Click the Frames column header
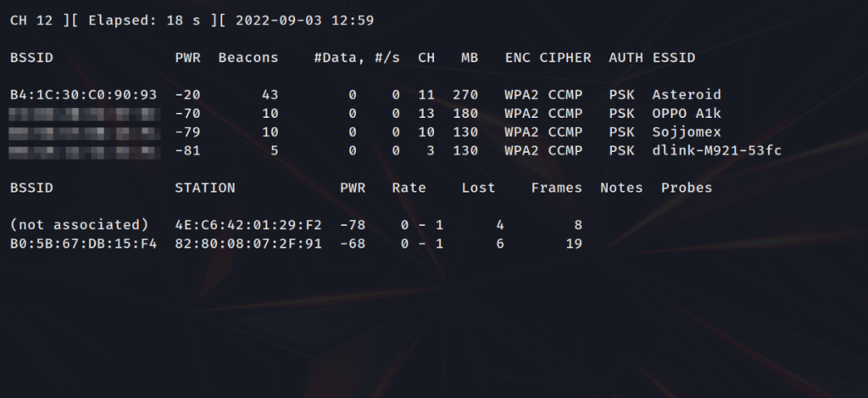The height and width of the screenshot is (398, 868). [556, 188]
